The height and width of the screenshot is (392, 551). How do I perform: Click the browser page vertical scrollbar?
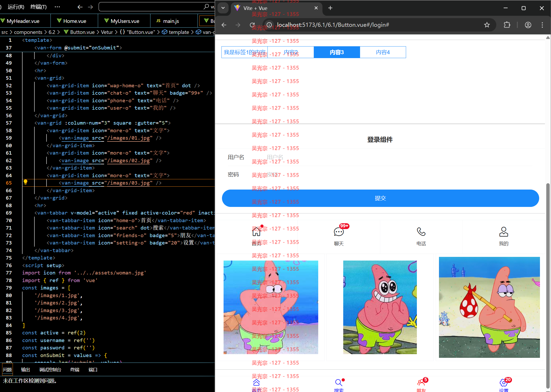tap(548, 285)
